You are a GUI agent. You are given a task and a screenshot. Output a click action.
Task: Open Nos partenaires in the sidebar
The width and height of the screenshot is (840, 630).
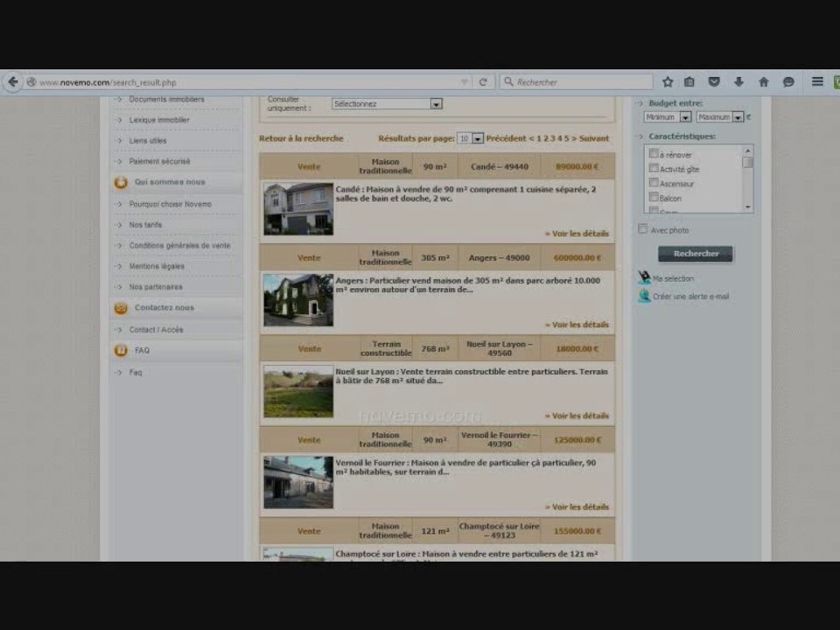point(156,287)
